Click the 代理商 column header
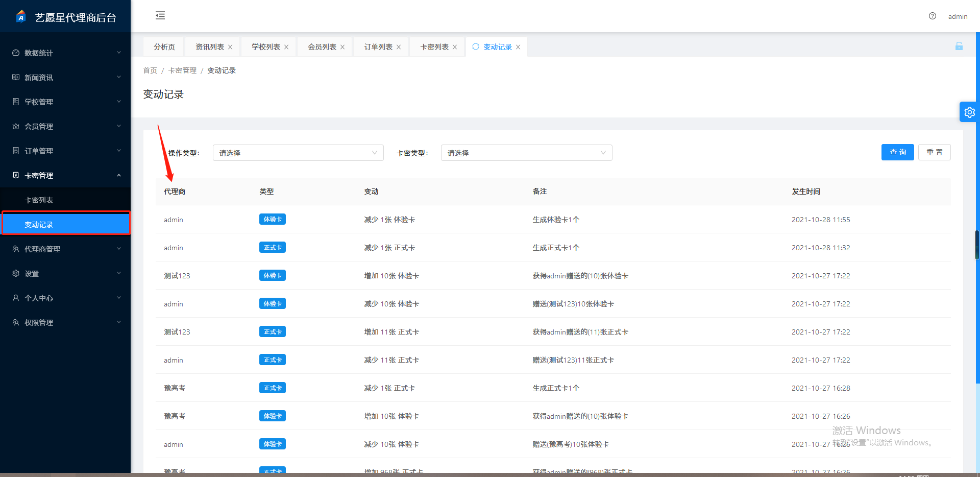Viewport: 980px width, 477px height. coord(175,192)
